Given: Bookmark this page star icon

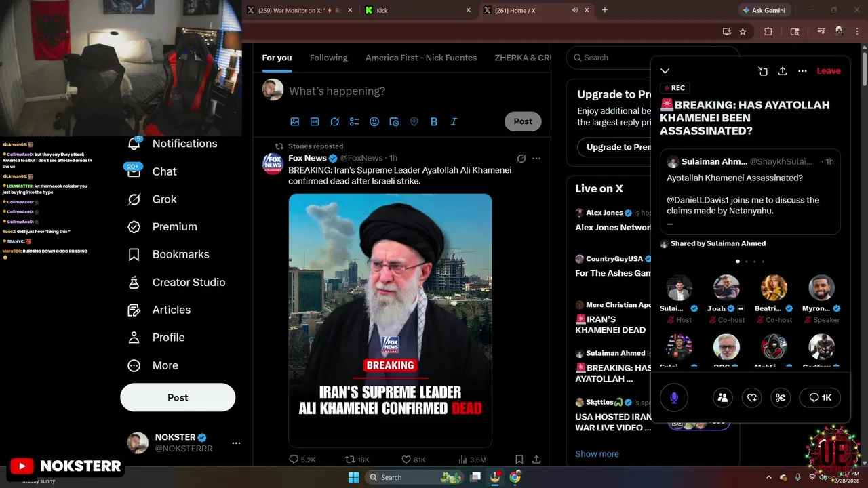Looking at the screenshot, I should coord(743,31).
